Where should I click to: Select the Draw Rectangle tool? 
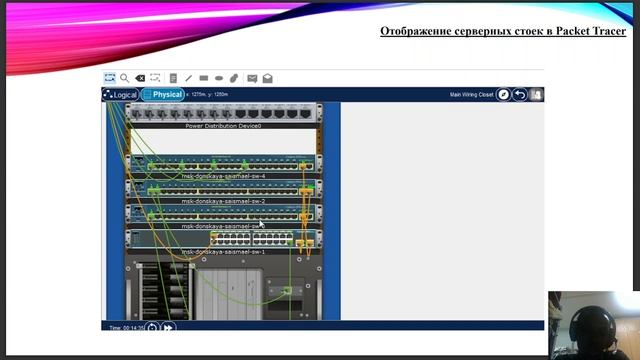(204, 78)
